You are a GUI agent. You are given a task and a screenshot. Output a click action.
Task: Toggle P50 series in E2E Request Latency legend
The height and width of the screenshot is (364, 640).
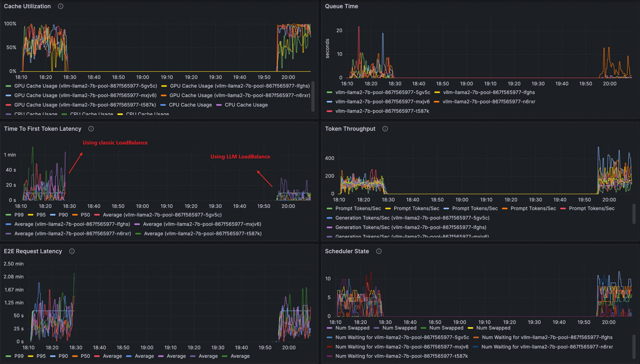click(85, 356)
